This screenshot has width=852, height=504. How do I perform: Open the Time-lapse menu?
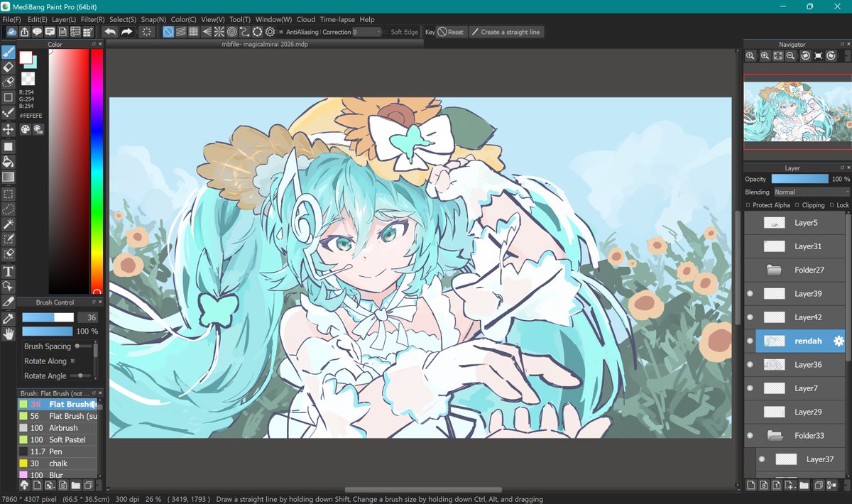(x=337, y=19)
